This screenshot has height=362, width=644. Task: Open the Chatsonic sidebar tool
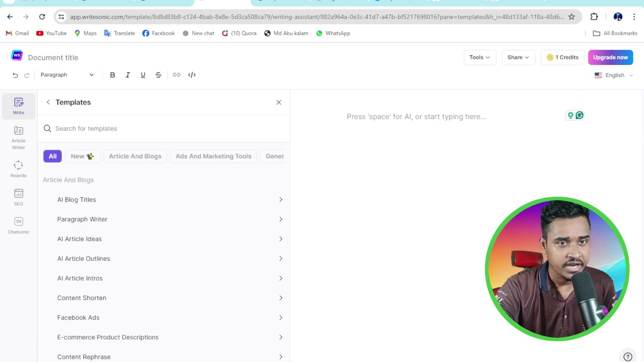[18, 225]
